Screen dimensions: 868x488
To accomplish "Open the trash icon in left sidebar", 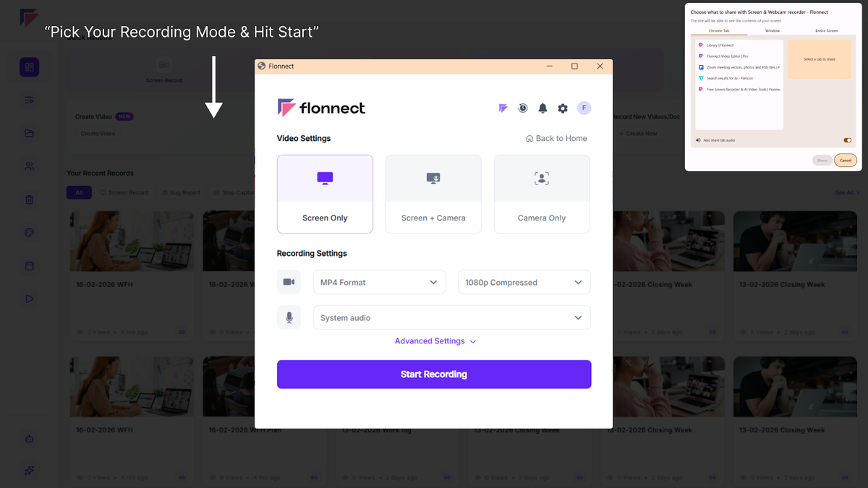I will [x=30, y=200].
